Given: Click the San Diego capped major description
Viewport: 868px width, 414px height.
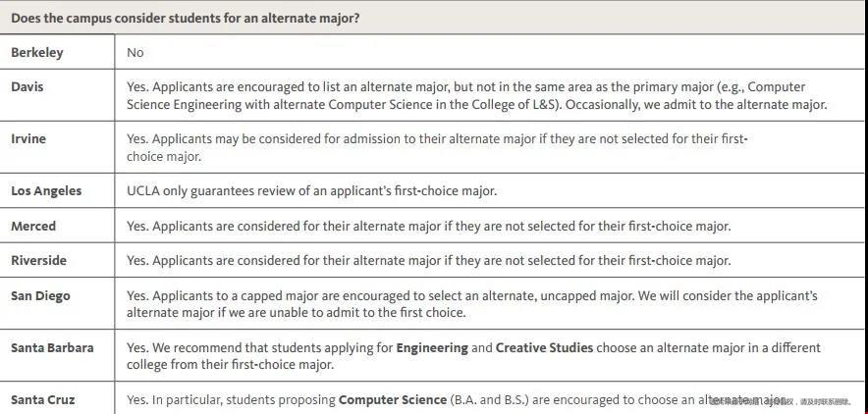Looking at the screenshot, I should [471, 304].
